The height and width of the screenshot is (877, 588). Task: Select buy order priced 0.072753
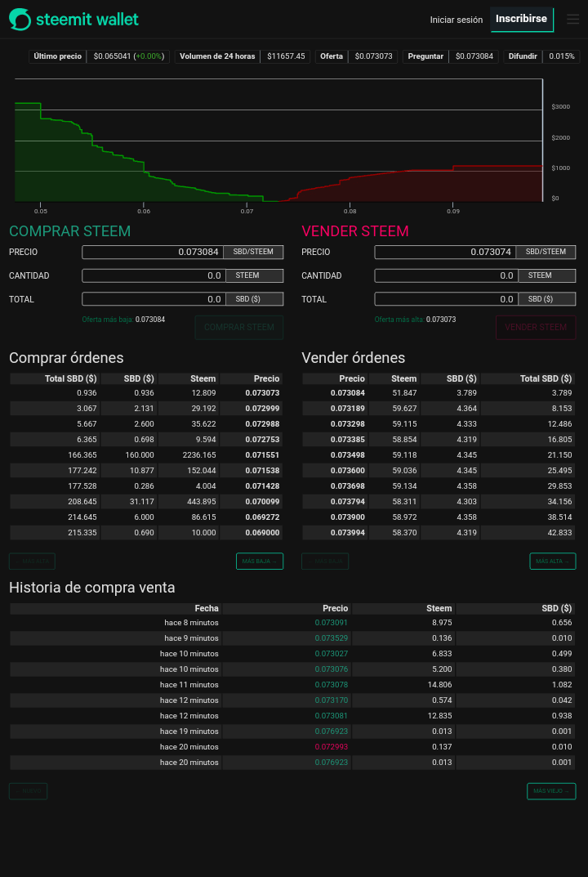(146, 439)
